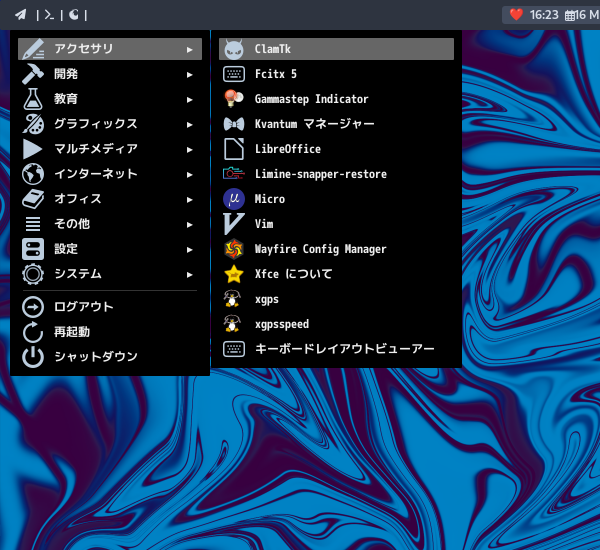This screenshot has height=550, width=600.
Task: Click the gear icon for システム
Action: (33, 274)
